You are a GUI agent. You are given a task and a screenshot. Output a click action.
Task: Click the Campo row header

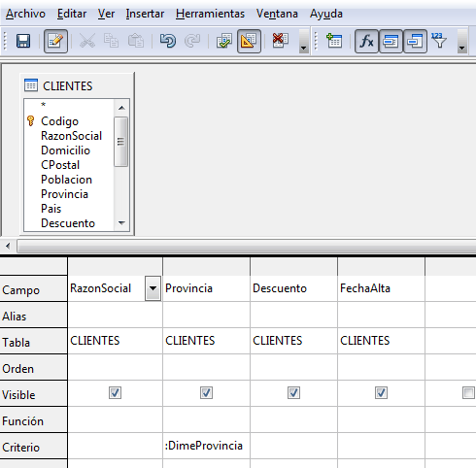tap(33, 289)
